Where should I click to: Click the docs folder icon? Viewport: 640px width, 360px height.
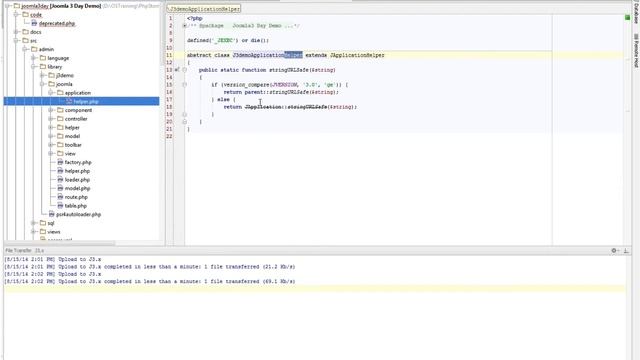(25, 32)
